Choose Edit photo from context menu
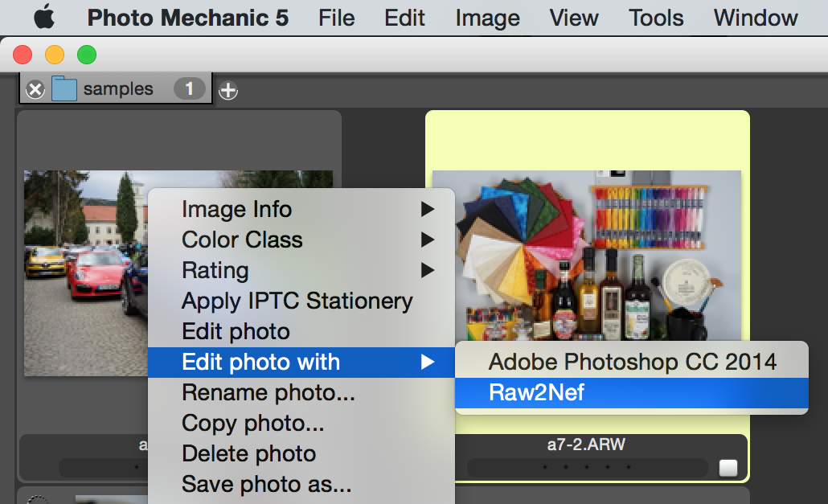The height and width of the screenshot is (504, 828). (301, 332)
